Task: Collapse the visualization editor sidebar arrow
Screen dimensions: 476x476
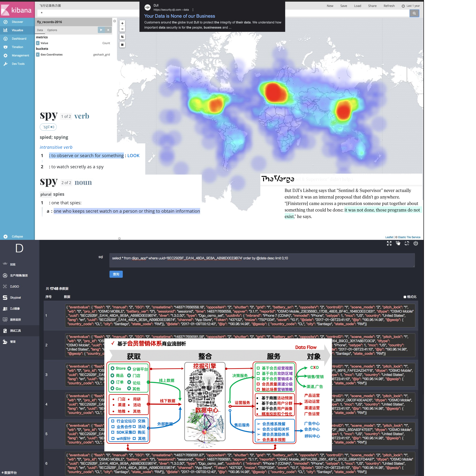Action: (x=115, y=21)
